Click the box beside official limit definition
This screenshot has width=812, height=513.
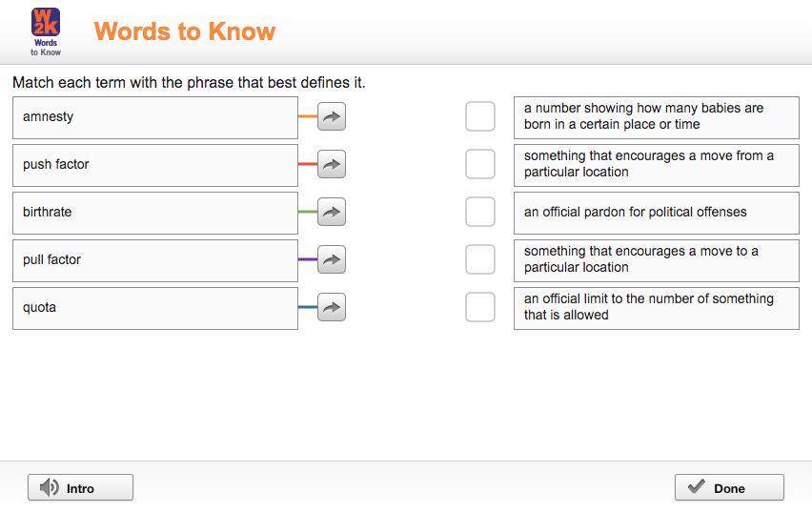coord(480,307)
